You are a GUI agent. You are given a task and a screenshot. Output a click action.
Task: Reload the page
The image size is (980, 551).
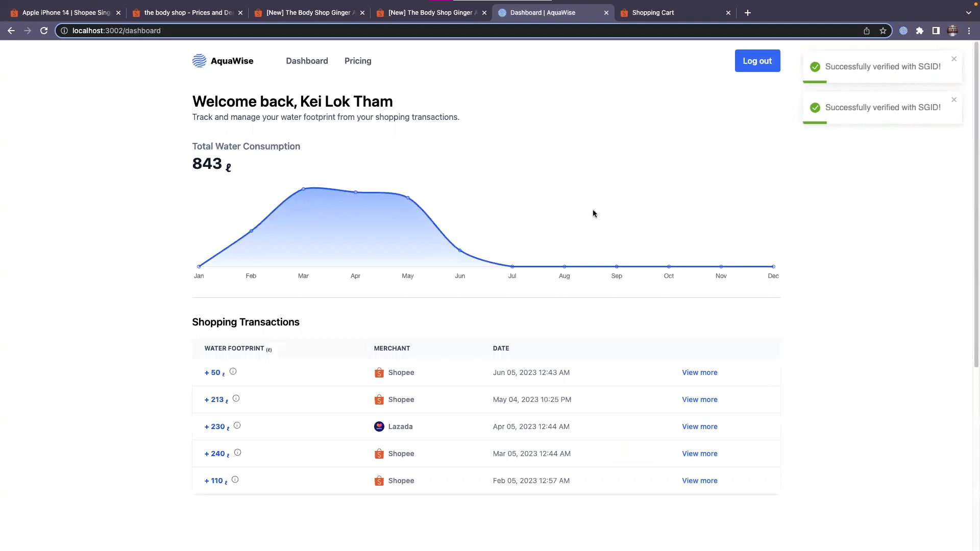pyautogui.click(x=44, y=31)
